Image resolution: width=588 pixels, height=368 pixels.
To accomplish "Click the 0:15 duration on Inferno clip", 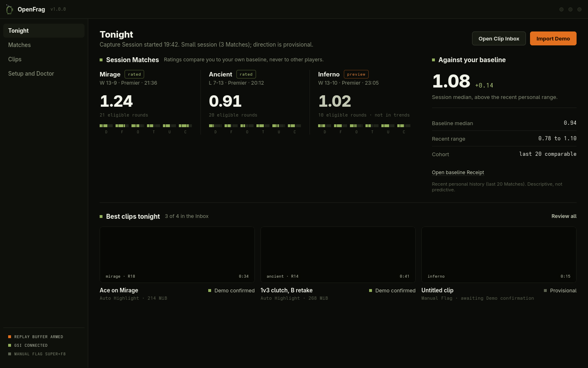I will [566, 276].
